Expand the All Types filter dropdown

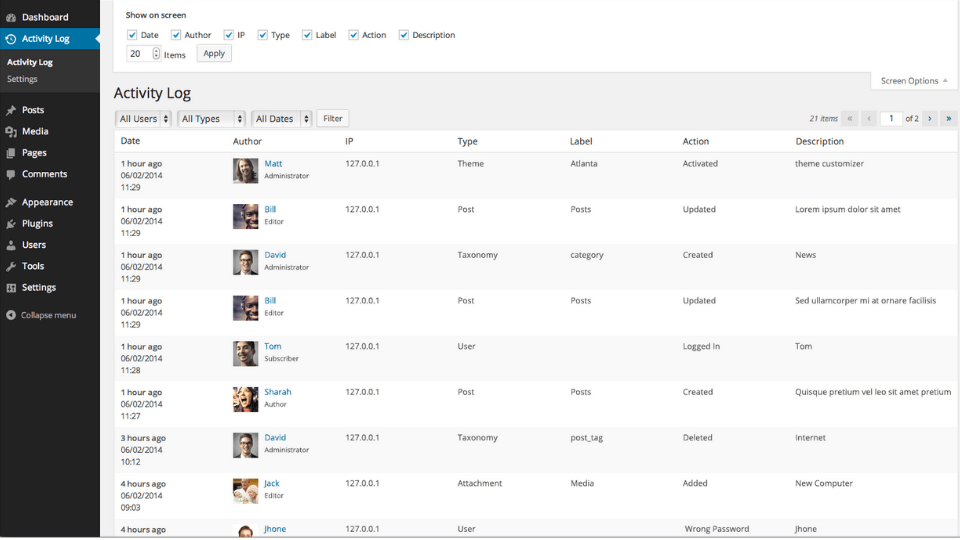[x=211, y=119]
